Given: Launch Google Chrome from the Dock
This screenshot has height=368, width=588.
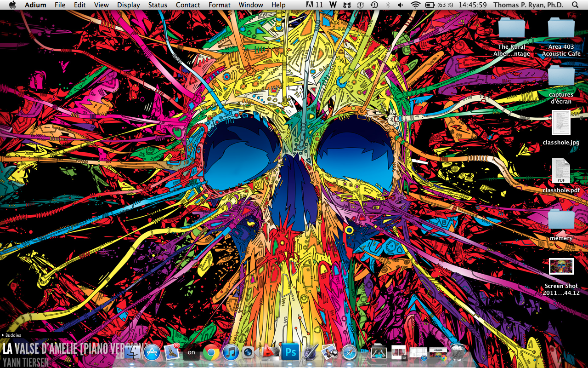Looking at the screenshot, I should pos(211,353).
